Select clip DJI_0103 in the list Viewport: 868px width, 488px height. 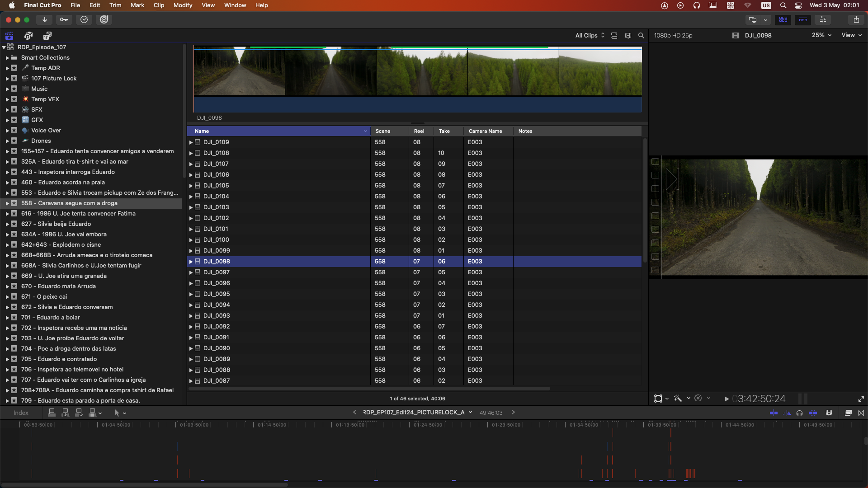216,207
